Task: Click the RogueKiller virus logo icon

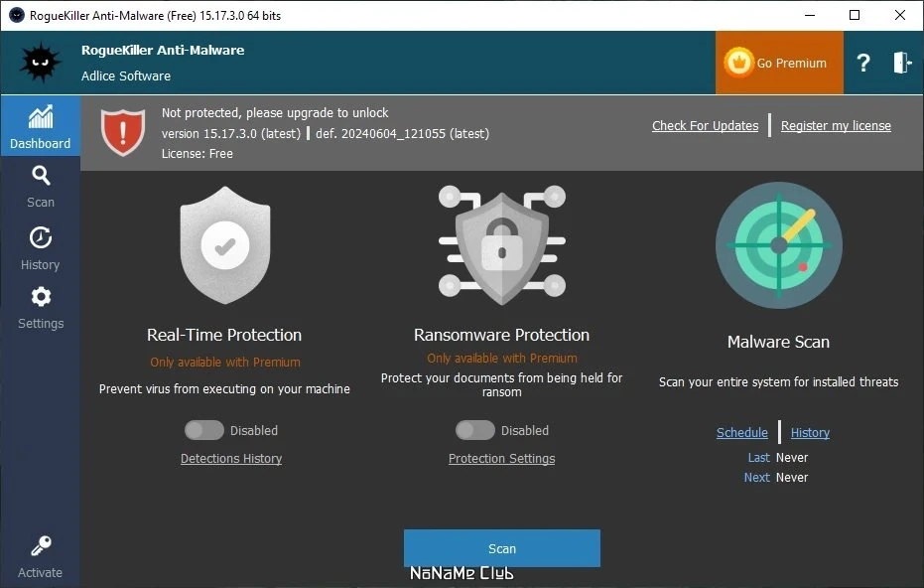Action: (x=40, y=62)
